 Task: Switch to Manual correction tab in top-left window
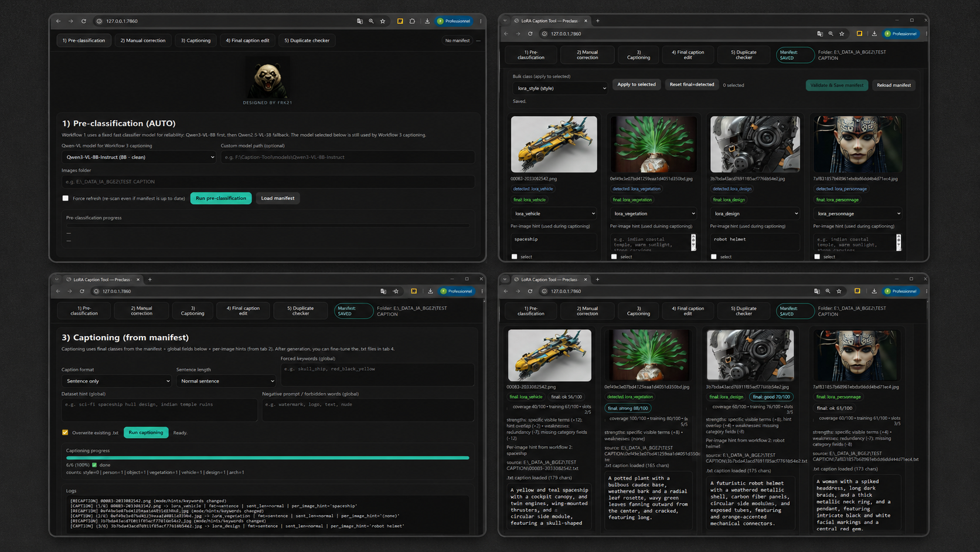[143, 40]
